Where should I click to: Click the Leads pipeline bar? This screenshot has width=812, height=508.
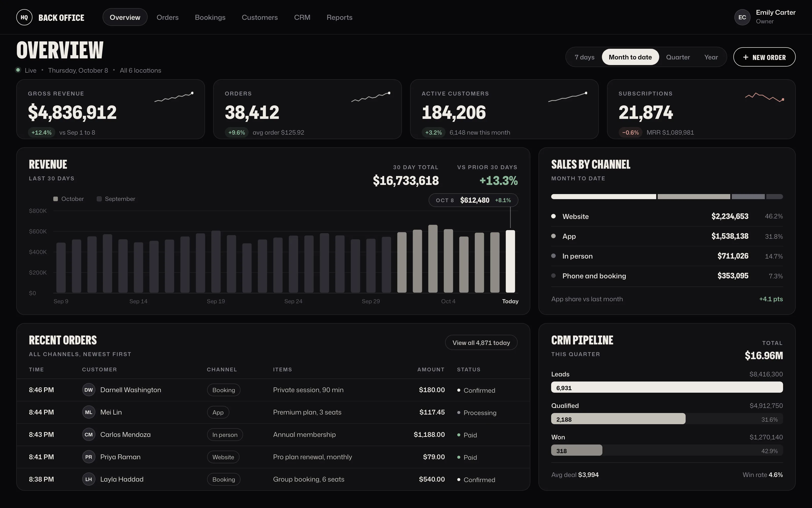click(x=667, y=387)
